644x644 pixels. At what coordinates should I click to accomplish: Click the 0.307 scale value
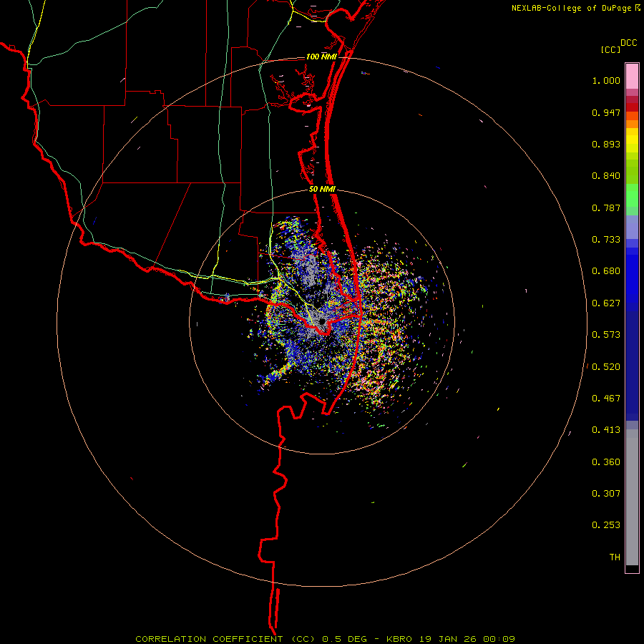click(606, 494)
